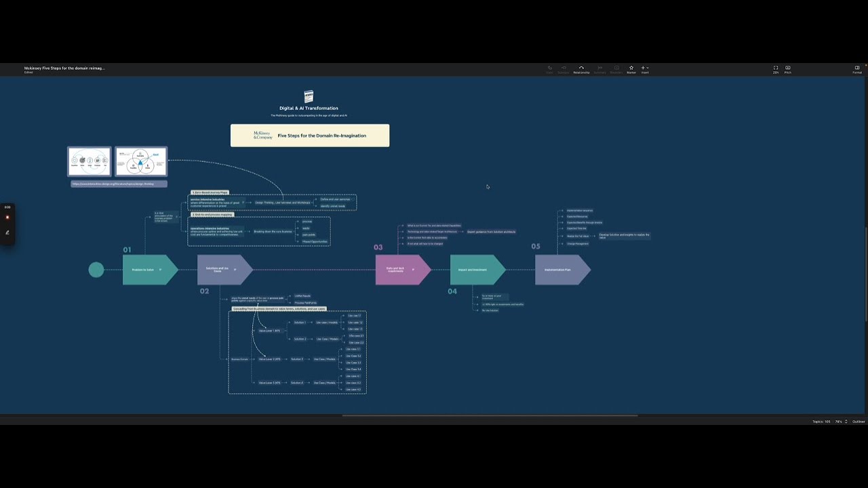Select the Use case 3.4 topic
Image resolution: width=868 pixels, height=488 pixels.
[354, 369]
